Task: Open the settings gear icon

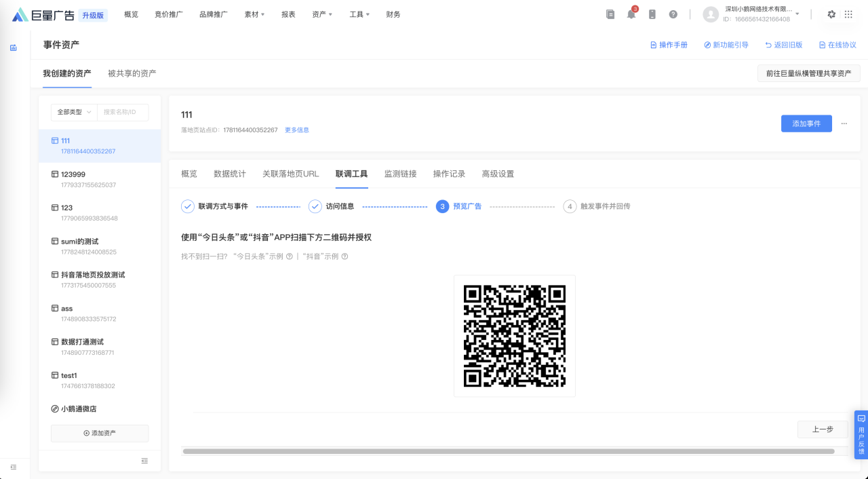Action: (832, 14)
